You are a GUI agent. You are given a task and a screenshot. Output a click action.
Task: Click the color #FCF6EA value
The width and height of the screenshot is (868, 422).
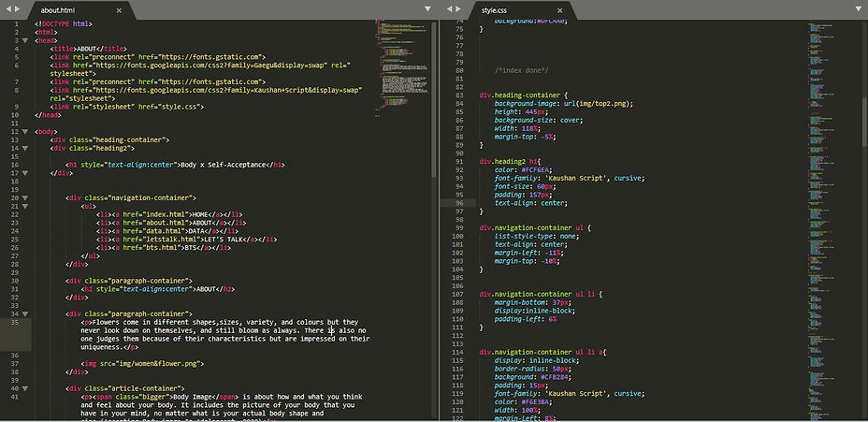tap(537, 170)
